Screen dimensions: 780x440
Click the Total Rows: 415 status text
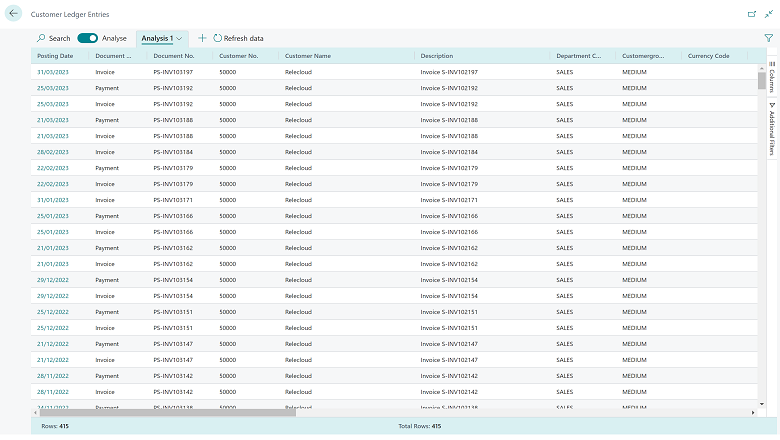[x=419, y=426]
